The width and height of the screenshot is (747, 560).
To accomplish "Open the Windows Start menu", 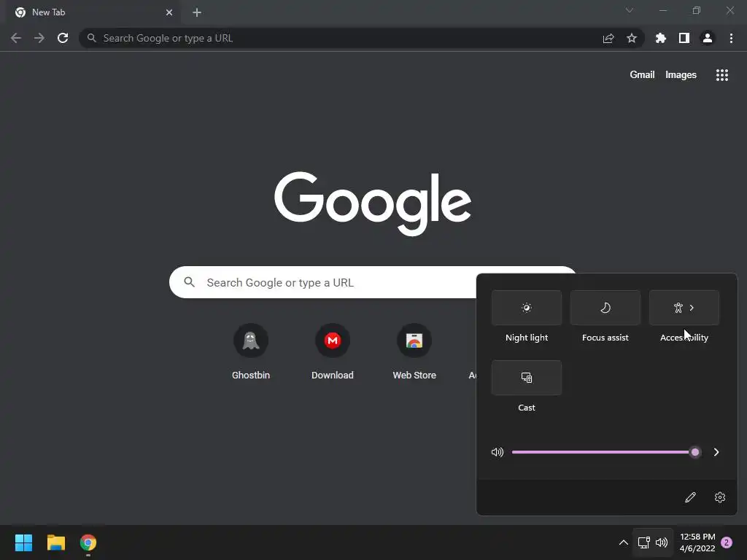I will coord(23,542).
